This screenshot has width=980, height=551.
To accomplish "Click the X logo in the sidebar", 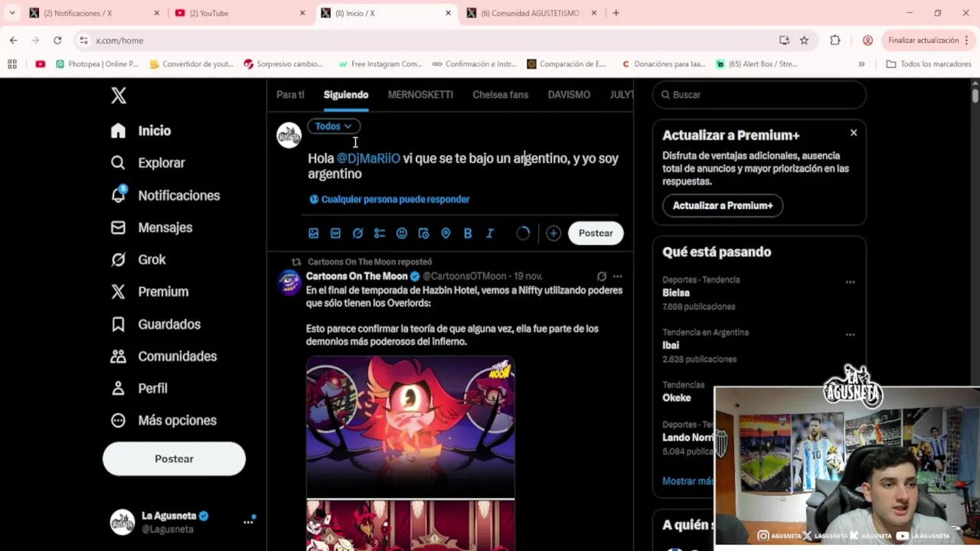I will [118, 95].
